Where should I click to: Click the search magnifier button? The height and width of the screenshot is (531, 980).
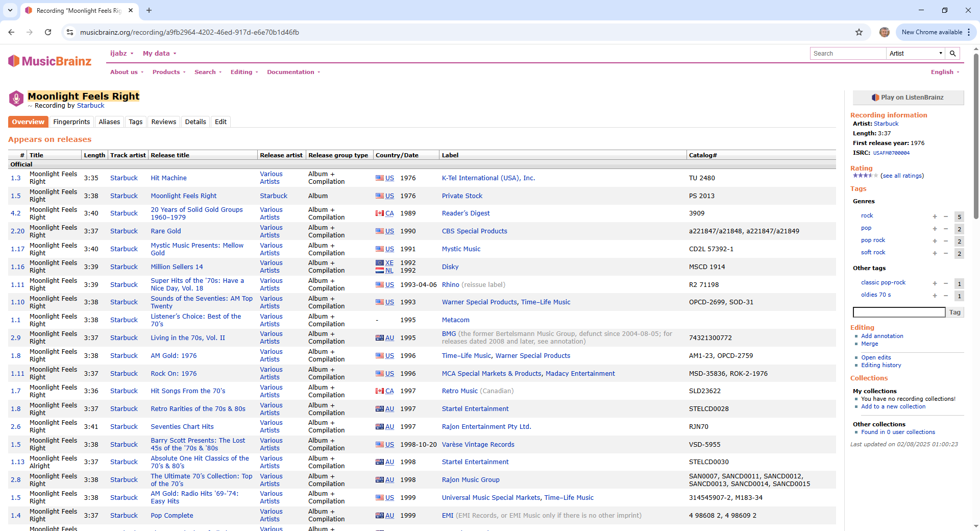(x=952, y=54)
